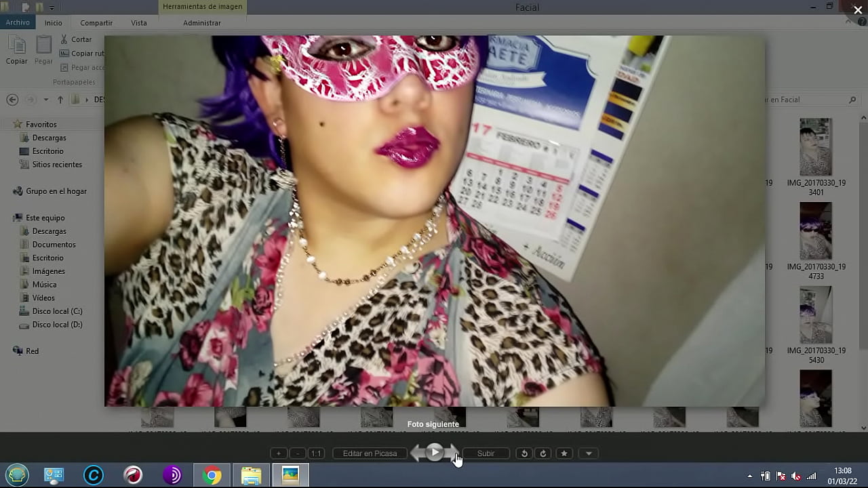Open the Administrar ribbon tab

(202, 23)
